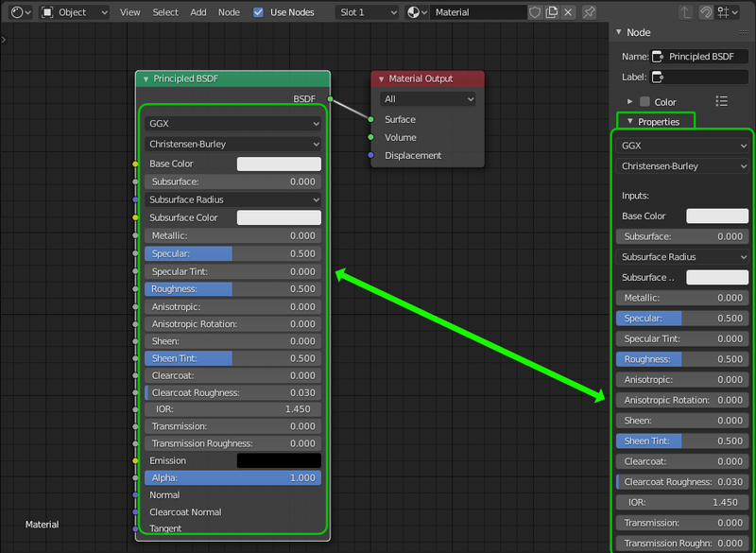Viewport: 756px width, 553px height.
Task: Click the node's Roughness slider
Action: [233, 289]
